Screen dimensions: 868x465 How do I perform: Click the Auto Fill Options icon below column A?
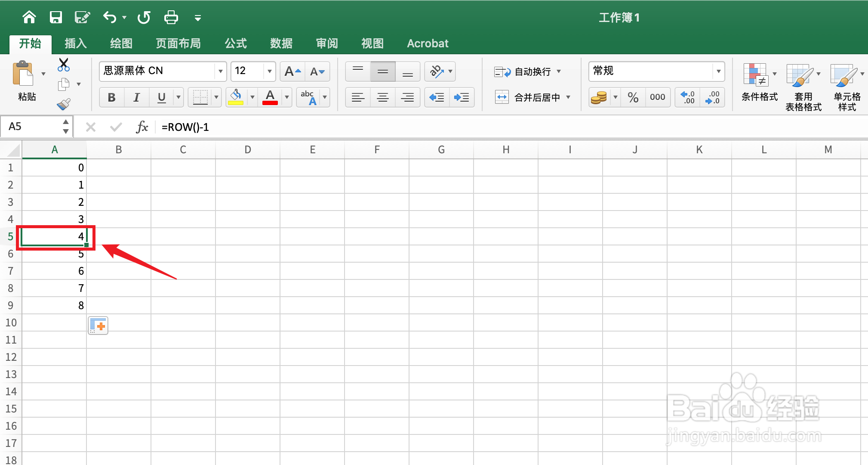98,325
